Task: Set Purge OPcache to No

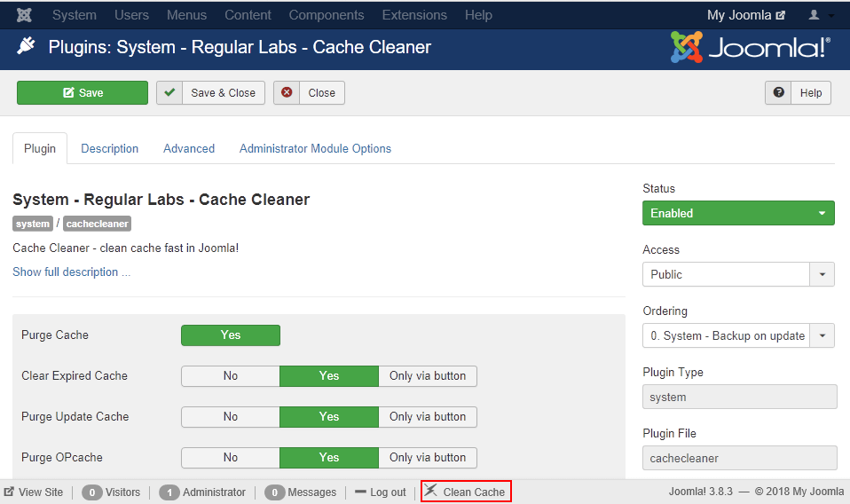Action: 231,457
